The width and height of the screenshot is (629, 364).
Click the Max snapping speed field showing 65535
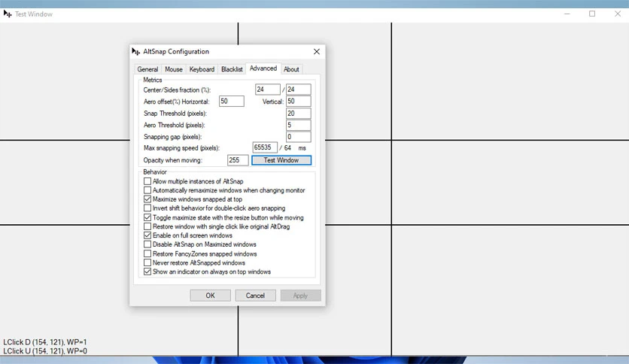pyautogui.click(x=265, y=147)
